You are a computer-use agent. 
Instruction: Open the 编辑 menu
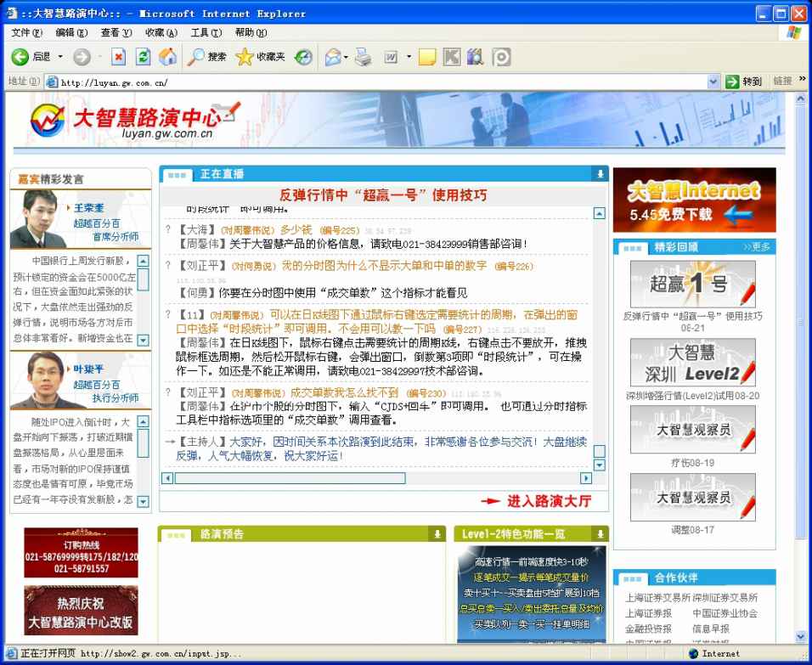(71, 32)
